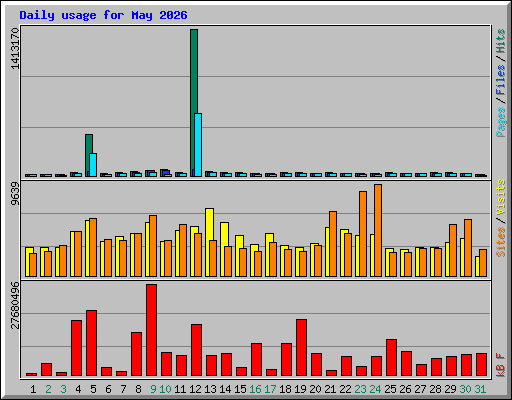
Task: Click green weekend day label 23
Action: (360, 389)
